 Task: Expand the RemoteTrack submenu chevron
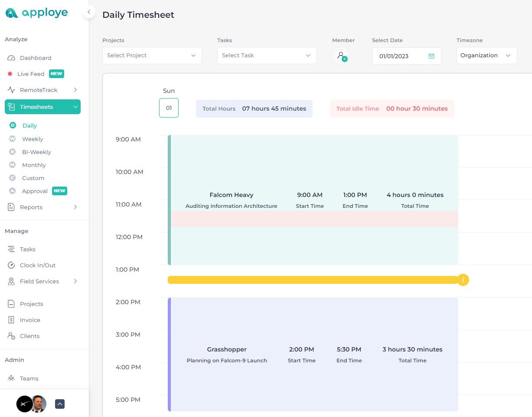coord(75,90)
